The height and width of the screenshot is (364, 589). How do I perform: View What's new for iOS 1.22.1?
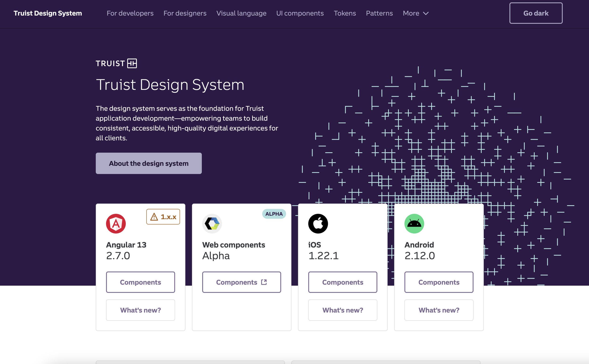[343, 310]
